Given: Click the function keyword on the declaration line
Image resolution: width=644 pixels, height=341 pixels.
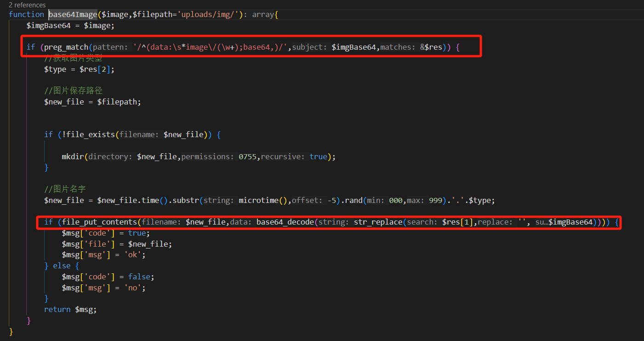Looking at the screenshot, I should tap(26, 14).
